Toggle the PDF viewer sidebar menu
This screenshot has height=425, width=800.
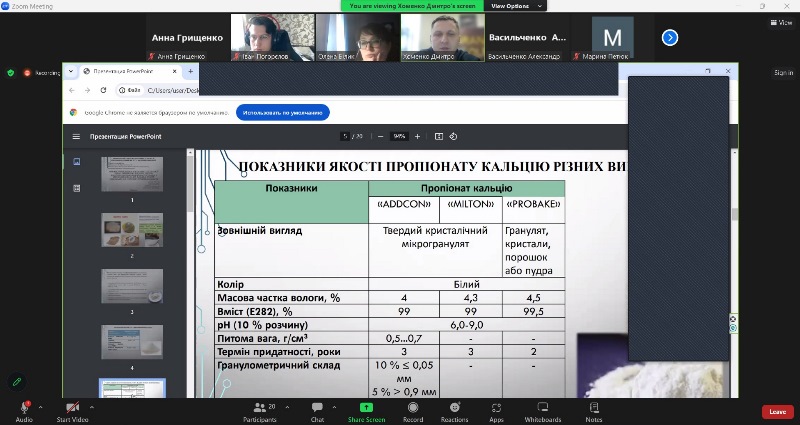(x=77, y=136)
